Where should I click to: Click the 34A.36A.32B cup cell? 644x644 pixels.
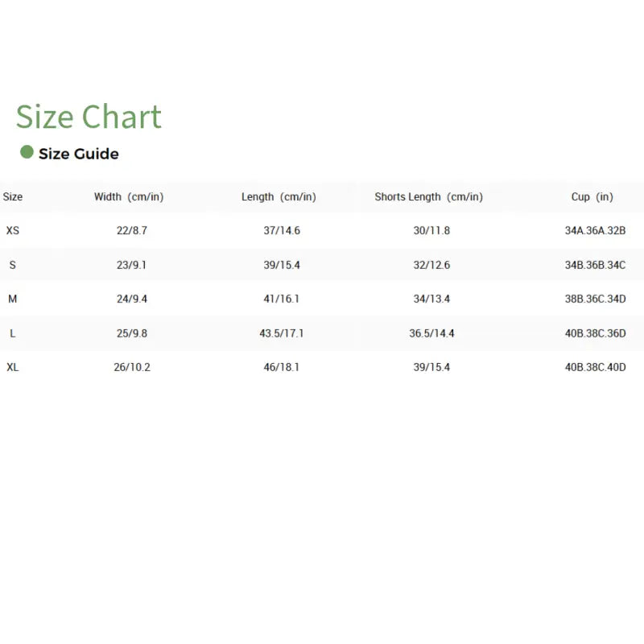595,230
